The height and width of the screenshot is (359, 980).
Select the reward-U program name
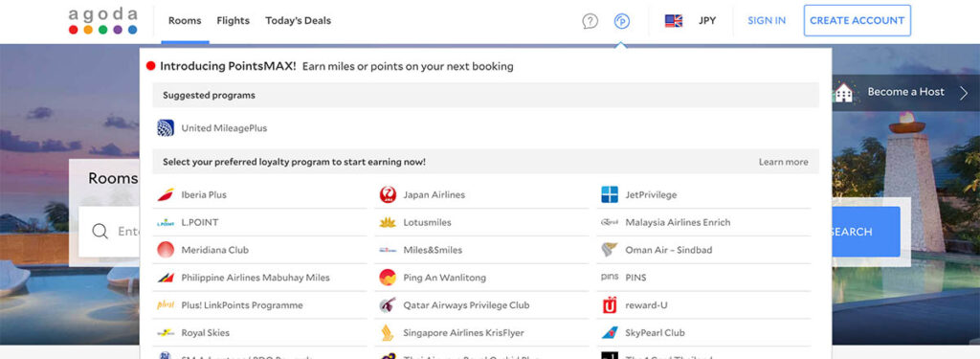[646, 305]
